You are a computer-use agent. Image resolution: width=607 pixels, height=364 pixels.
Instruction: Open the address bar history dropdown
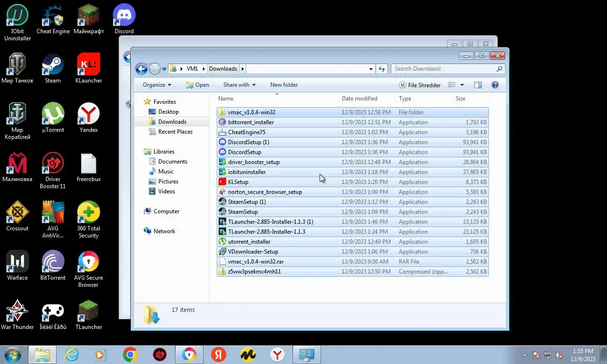coord(371,69)
